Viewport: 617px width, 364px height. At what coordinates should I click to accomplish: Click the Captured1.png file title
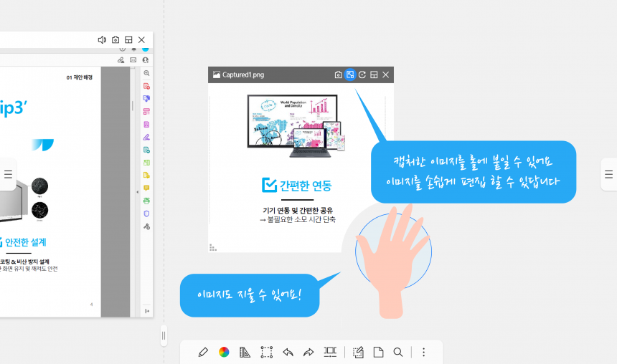pyautogui.click(x=242, y=75)
